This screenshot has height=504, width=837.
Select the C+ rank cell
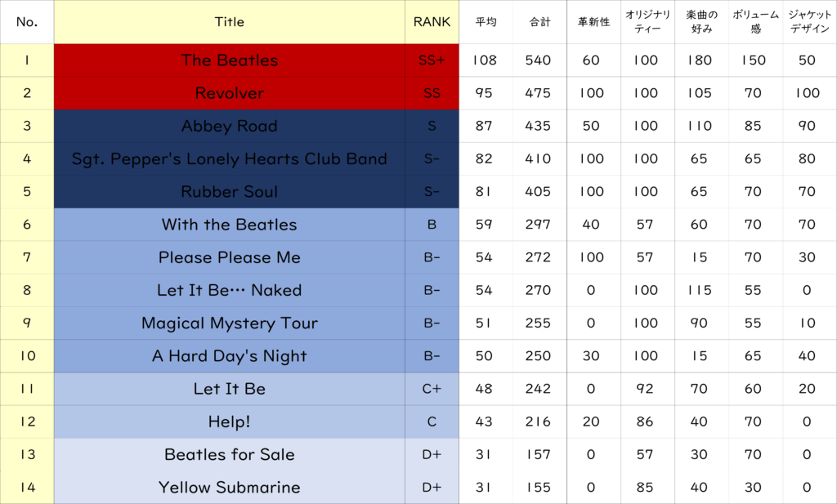click(432, 389)
